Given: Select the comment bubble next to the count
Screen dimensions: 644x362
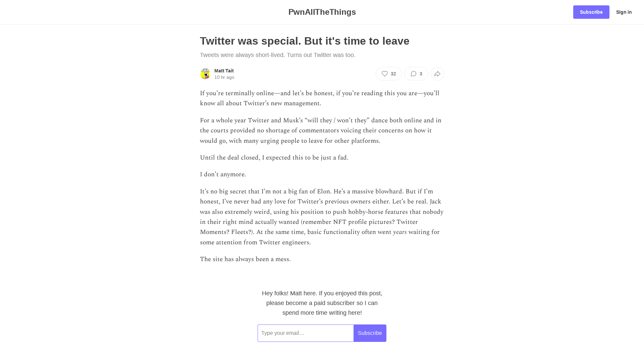Looking at the screenshot, I should pyautogui.click(x=414, y=74).
